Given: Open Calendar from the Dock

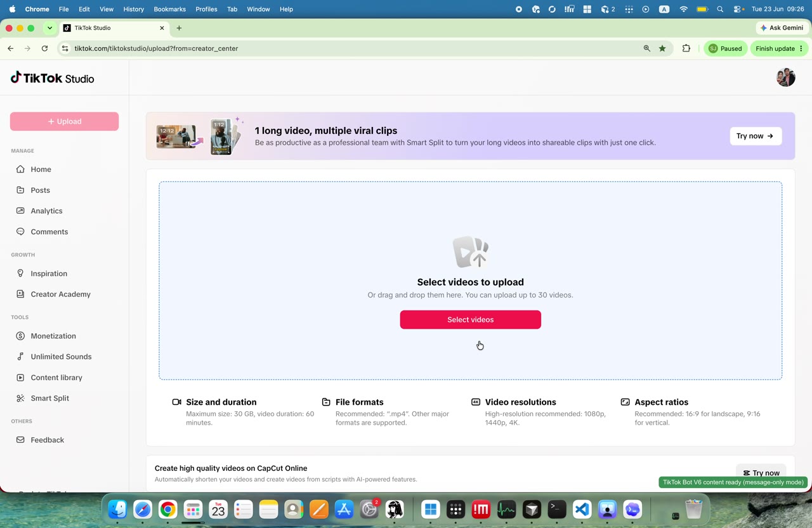Looking at the screenshot, I should pos(218,509).
